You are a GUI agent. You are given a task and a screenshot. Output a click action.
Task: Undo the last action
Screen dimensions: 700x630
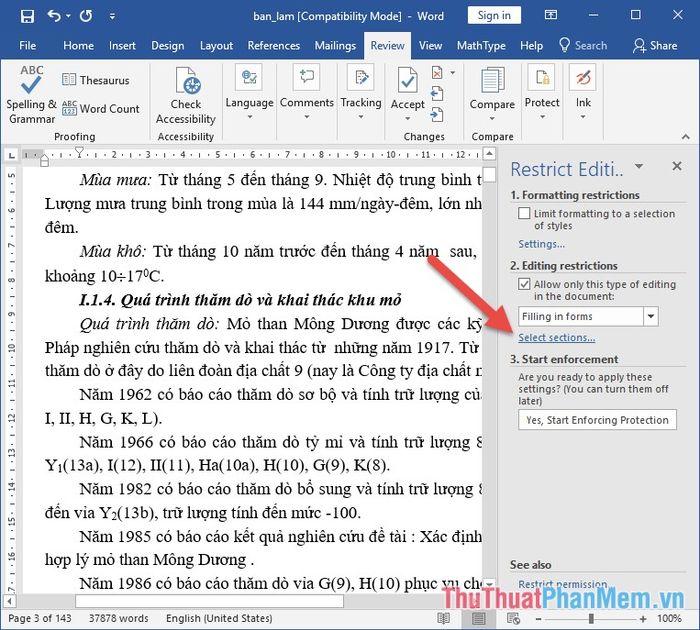pyautogui.click(x=54, y=16)
